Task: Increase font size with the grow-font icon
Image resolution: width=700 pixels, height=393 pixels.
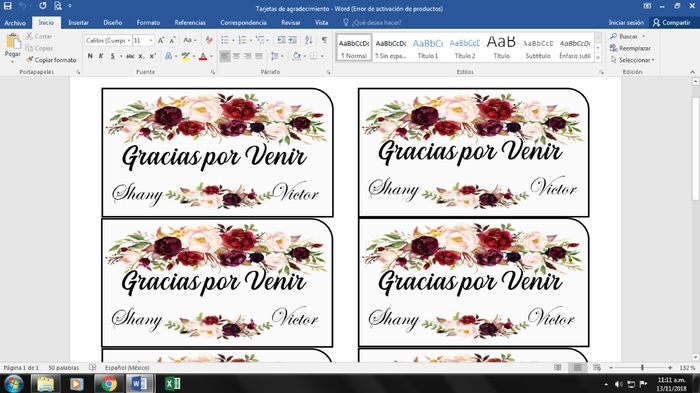Action: (x=161, y=40)
